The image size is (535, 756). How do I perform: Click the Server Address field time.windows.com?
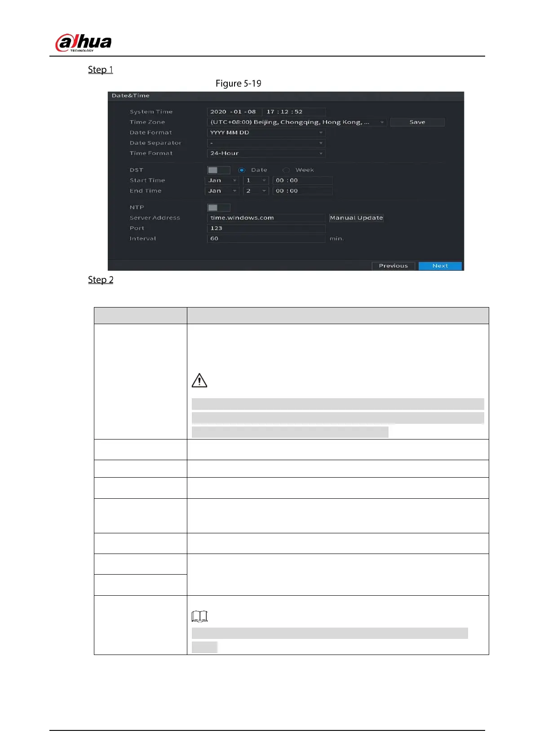coord(266,218)
